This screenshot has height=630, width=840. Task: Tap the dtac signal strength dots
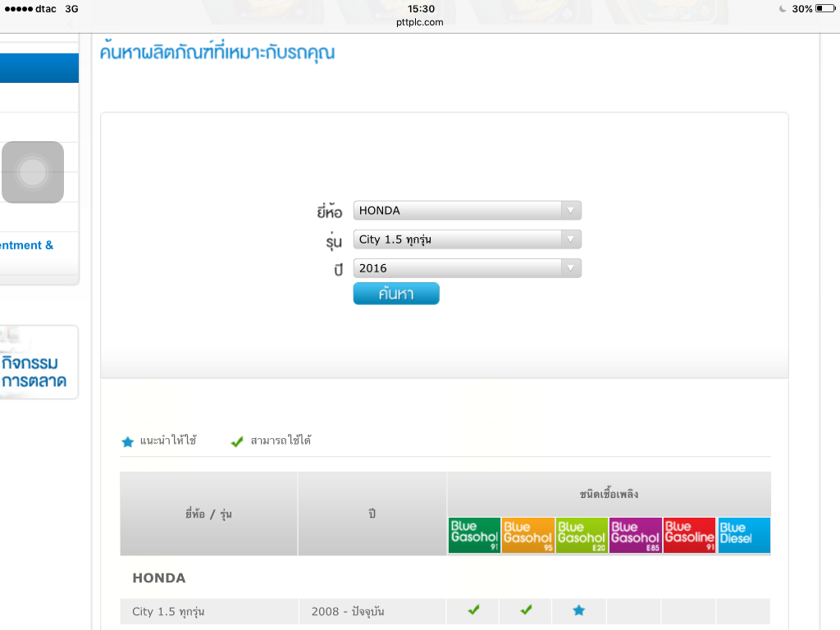point(18,8)
